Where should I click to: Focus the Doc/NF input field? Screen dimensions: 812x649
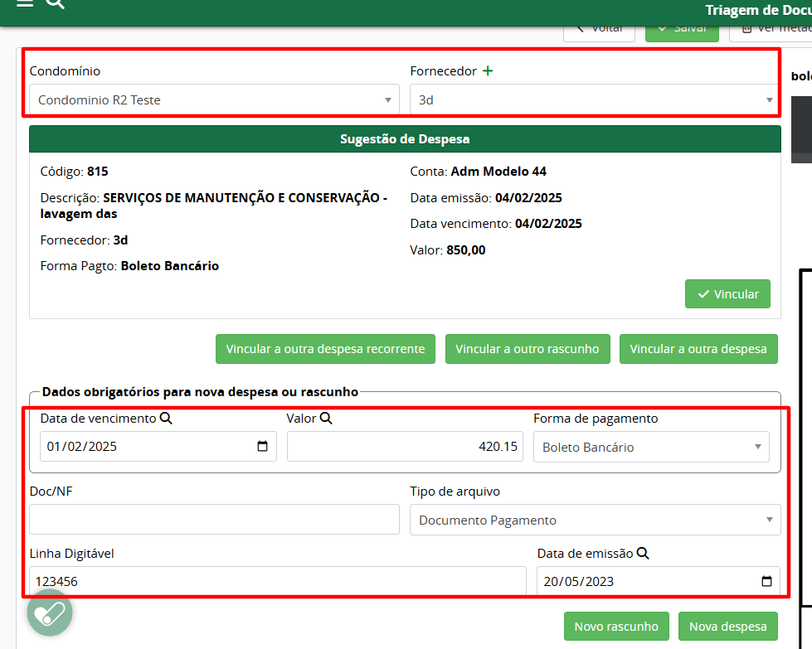click(214, 521)
